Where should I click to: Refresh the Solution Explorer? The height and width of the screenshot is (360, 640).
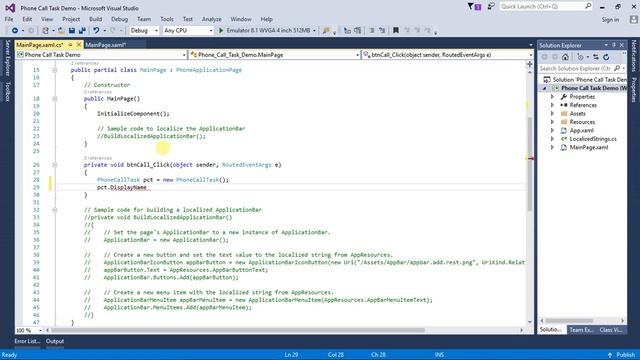(x=606, y=57)
